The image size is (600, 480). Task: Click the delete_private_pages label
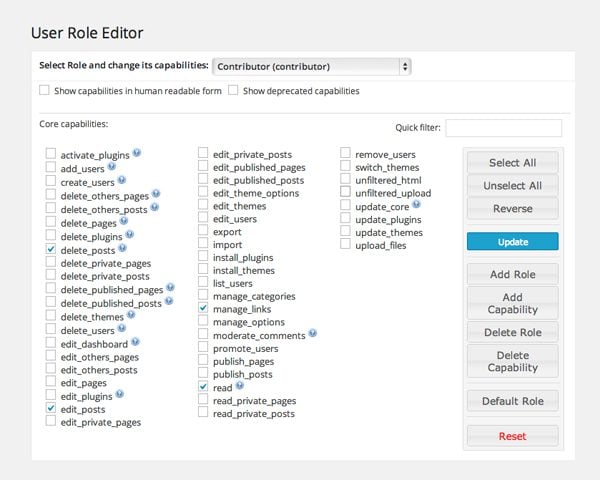pyautogui.click(x=106, y=264)
